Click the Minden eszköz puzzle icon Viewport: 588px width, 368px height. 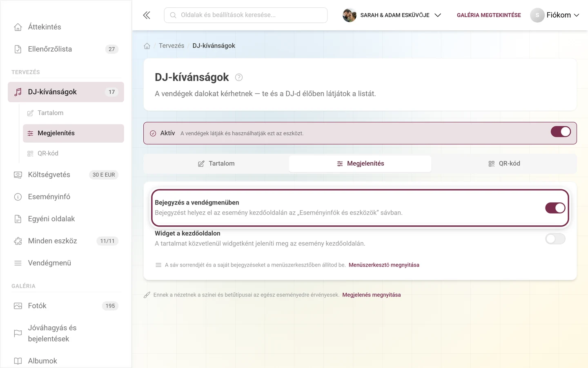18,241
